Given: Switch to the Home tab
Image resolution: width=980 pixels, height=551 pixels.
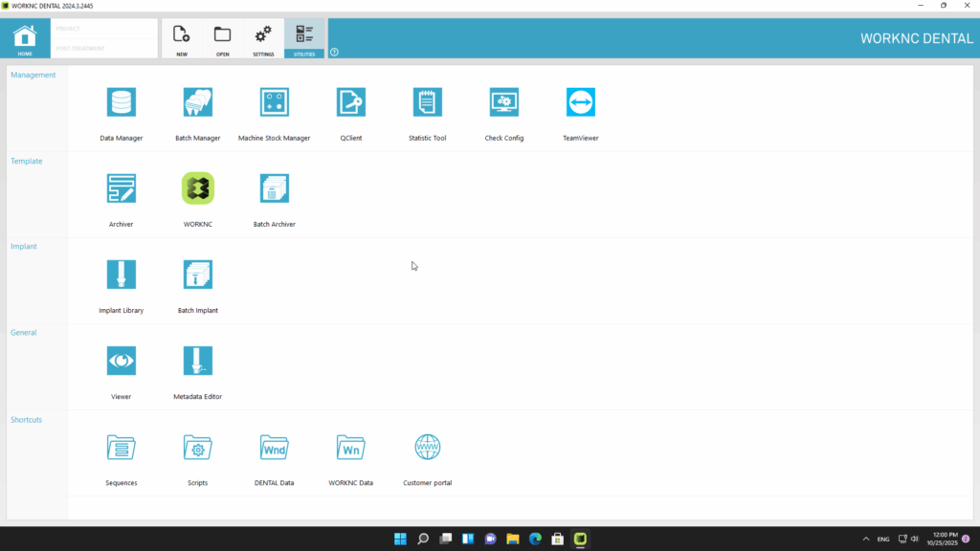Looking at the screenshot, I should (x=25, y=39).
